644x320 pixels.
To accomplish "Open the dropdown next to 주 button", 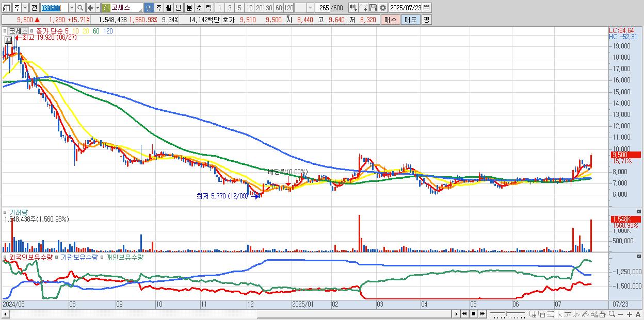I will pyautogui.click(x=25, y=8).
